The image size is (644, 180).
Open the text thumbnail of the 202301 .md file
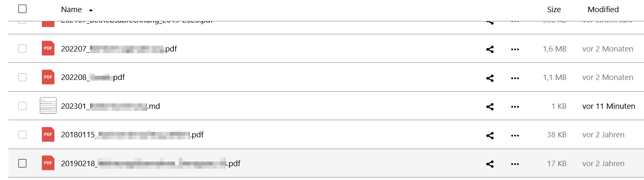tap(48, 105)
